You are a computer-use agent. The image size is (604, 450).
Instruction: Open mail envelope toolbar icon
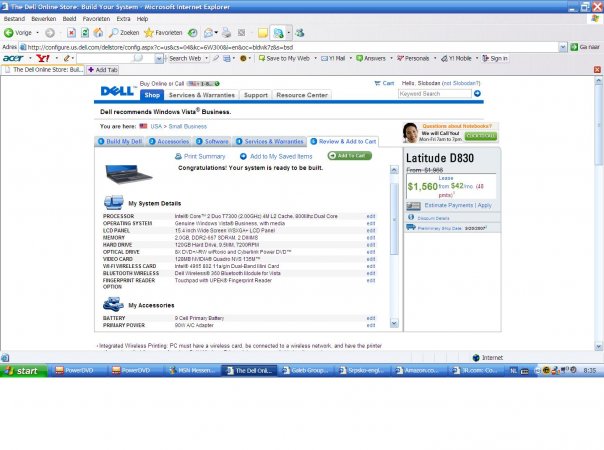tap(208, 33)
